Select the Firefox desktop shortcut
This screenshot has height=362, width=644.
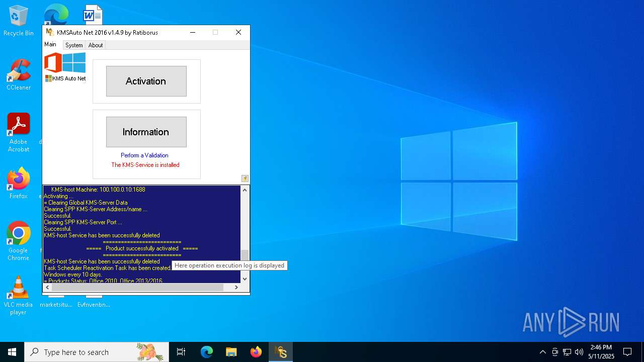19,183
